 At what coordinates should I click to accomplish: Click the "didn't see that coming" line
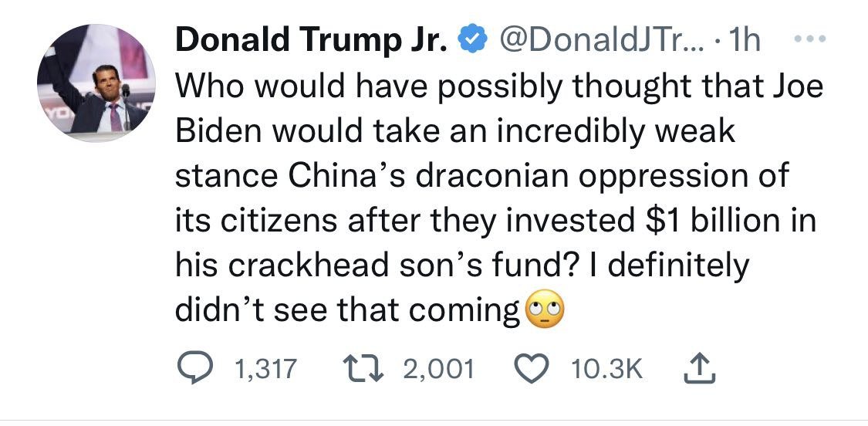coord(347,310)
